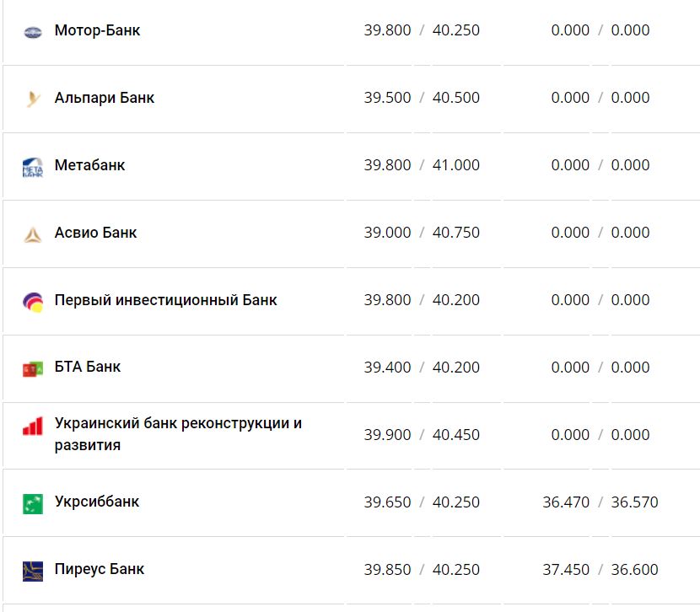Click the Альпари Банк logo icon
Image resolution: width=700 pixels, height=612 pixels.
pos(32,99)
